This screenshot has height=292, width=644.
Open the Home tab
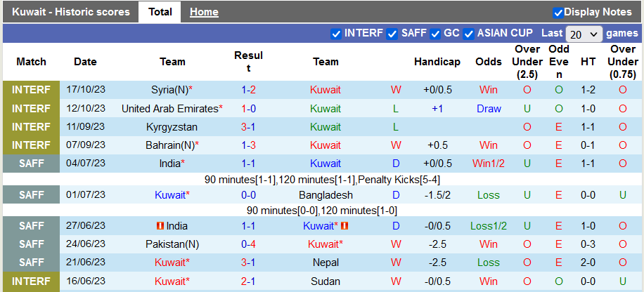tap(204, 12)
